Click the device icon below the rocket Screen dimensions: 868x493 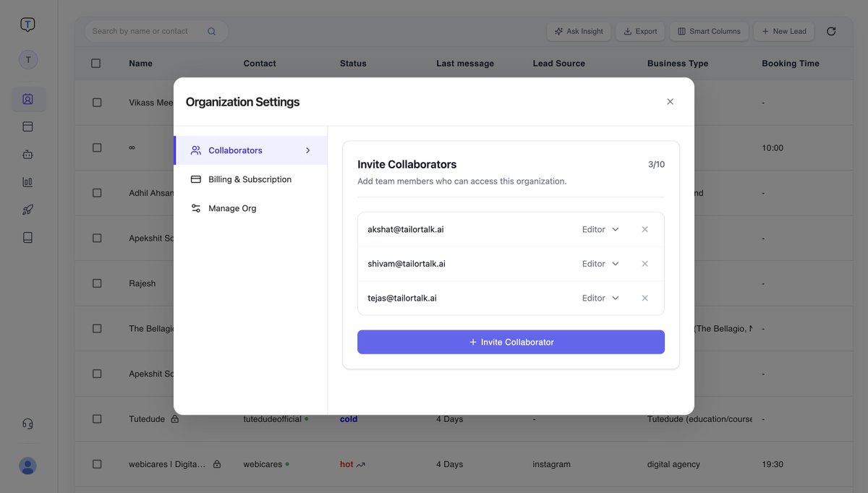click(x=27, y=236)
